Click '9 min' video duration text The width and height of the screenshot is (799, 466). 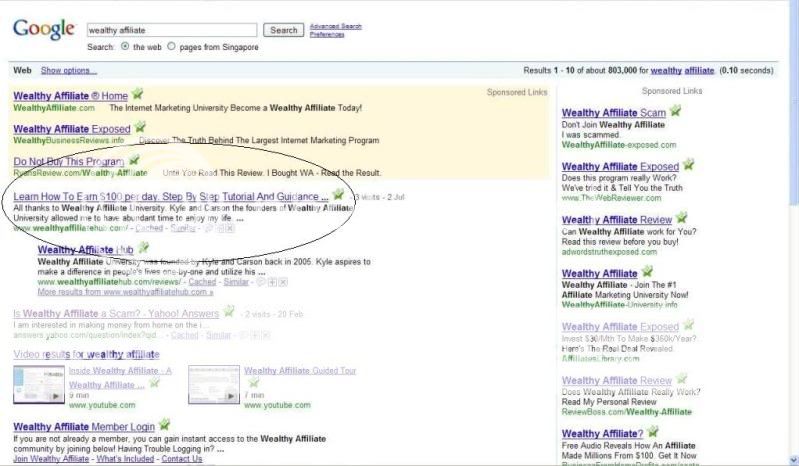click(79, 395)
